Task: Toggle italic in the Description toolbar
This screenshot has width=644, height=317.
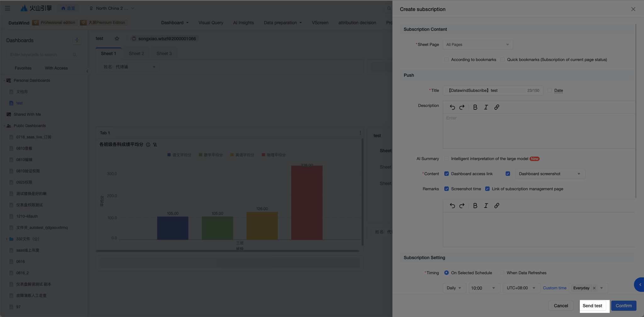Action: (x=486, y=107)
